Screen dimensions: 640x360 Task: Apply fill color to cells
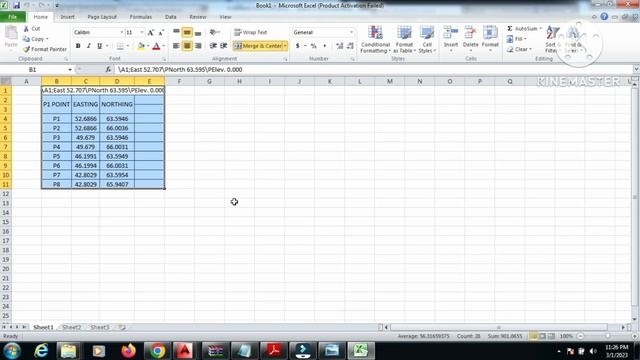tap(141, 46)
